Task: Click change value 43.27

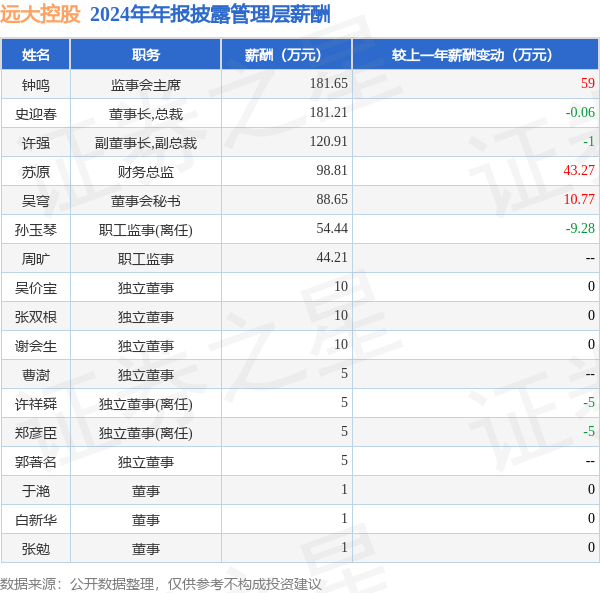Action: tap(579, 171)
